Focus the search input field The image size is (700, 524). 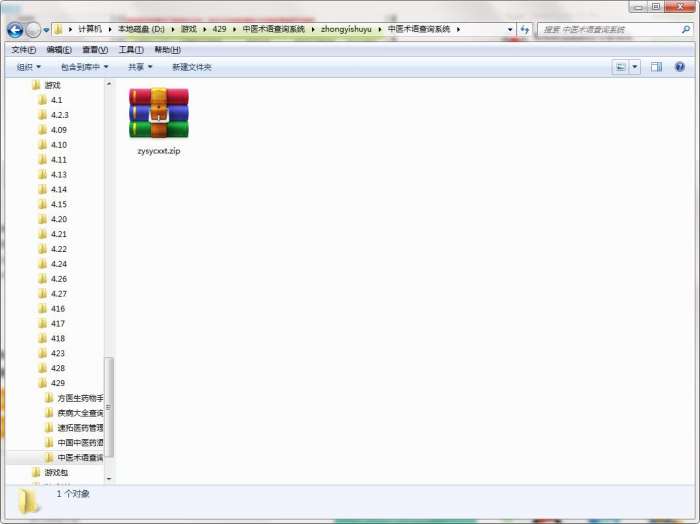[610, 29]
